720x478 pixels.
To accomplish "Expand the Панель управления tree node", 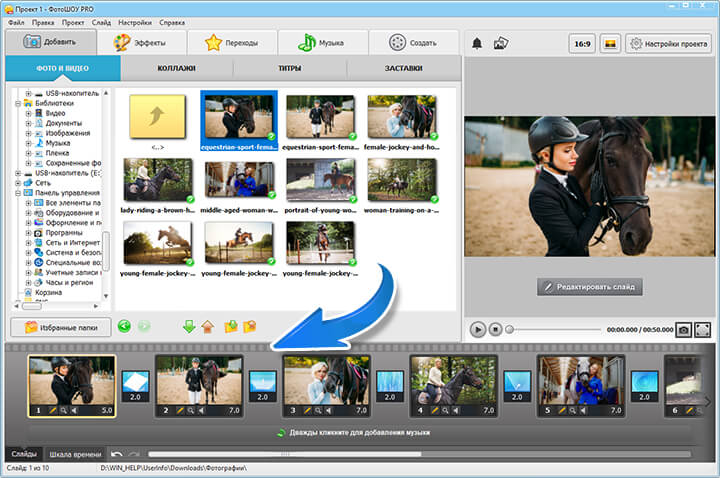I will point(18,193).
